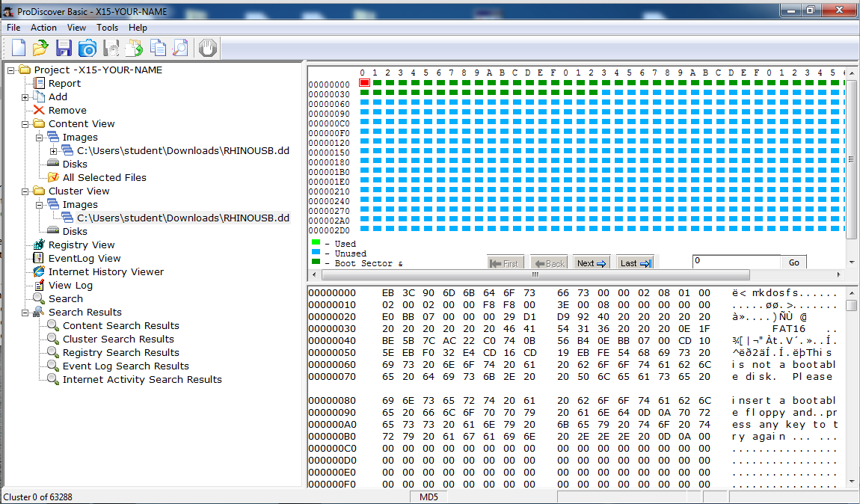860x504 pixels.
Task: Collapse the Content View folder
Action: pos(25,124)
